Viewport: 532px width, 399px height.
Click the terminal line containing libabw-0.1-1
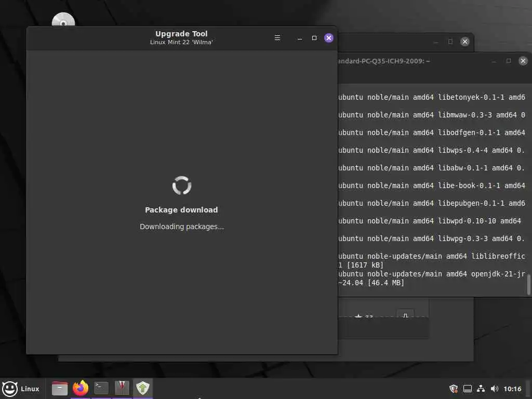[432, 168]
